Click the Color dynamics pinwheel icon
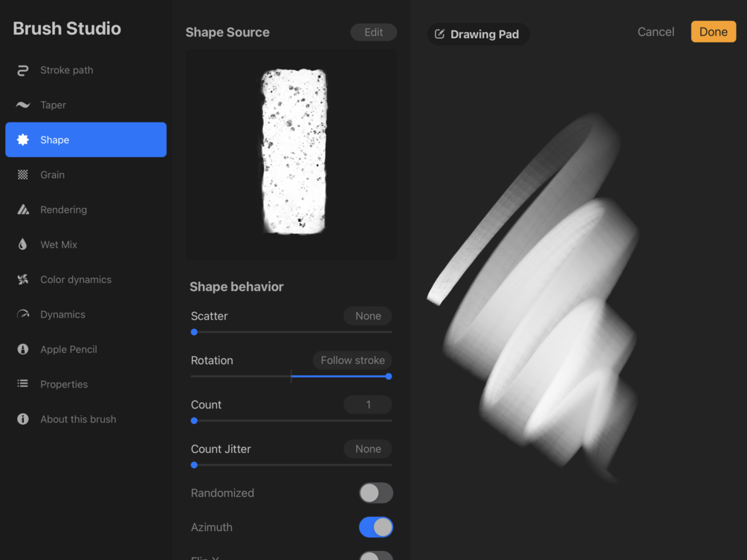The height and width of the screenshot is (560, 747). click(x=22, y=279)
